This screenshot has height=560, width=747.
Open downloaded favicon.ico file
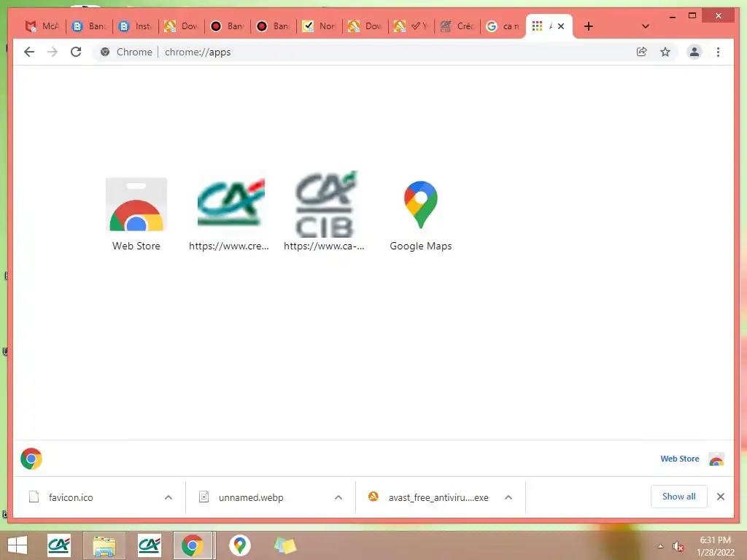71,497
